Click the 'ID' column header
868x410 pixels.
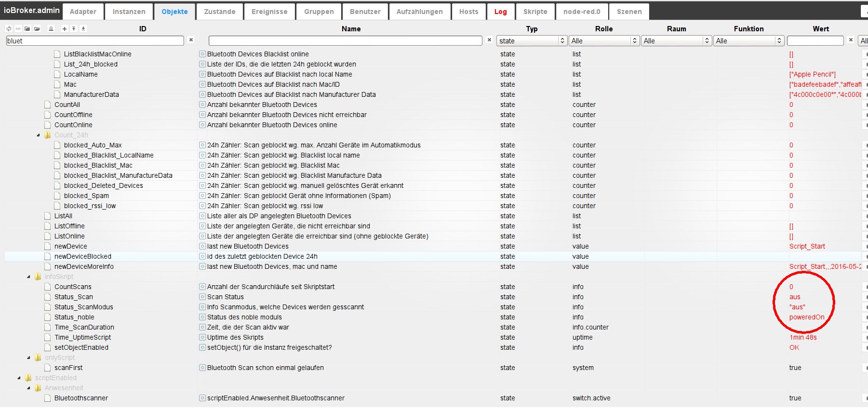143,29
